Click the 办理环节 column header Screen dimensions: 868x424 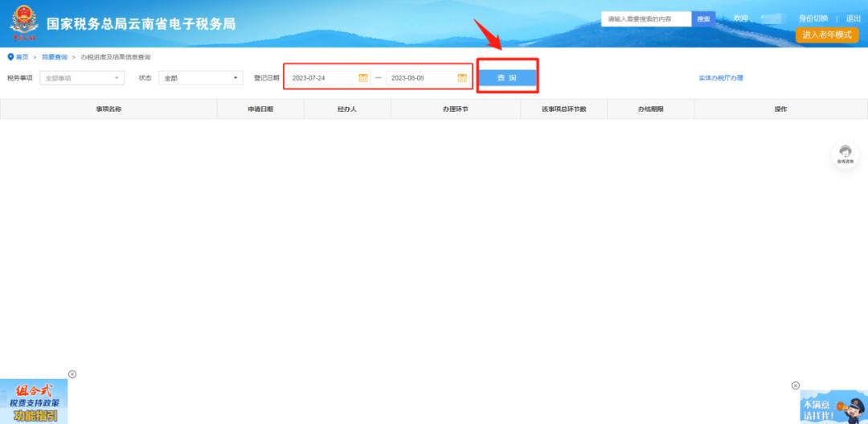click(x=456, y=109)
